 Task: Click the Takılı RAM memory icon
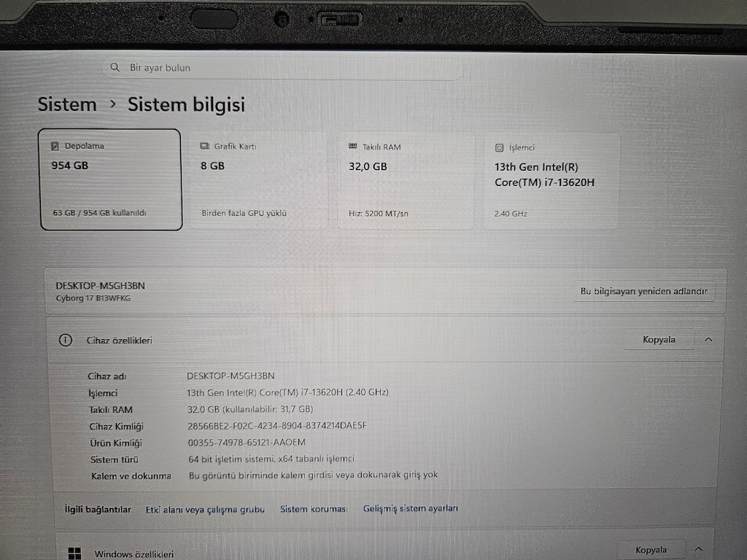pos(353,147)
